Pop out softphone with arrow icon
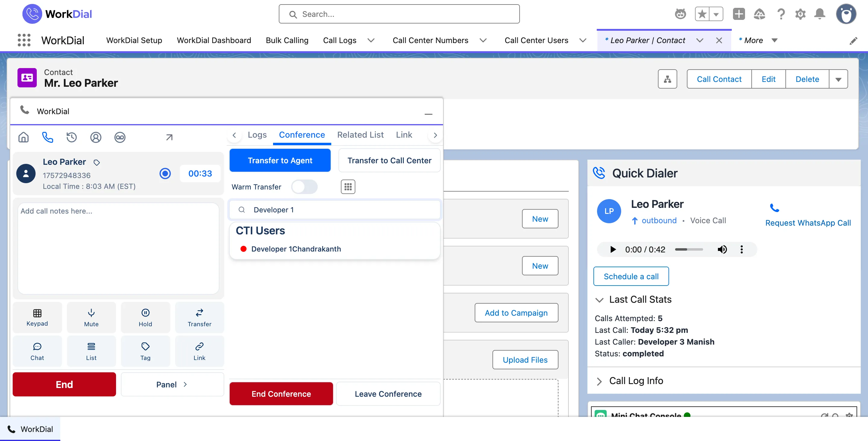868x441 pixels. (x=169, y=137)
